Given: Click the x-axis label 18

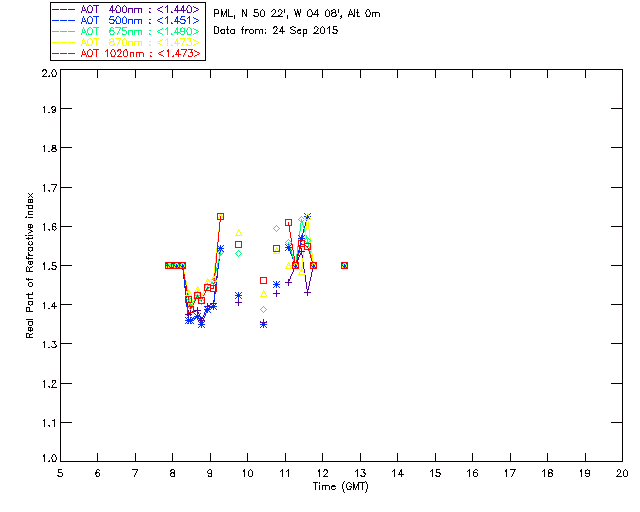Looking at the screenshot, I should tap(547, 473).
